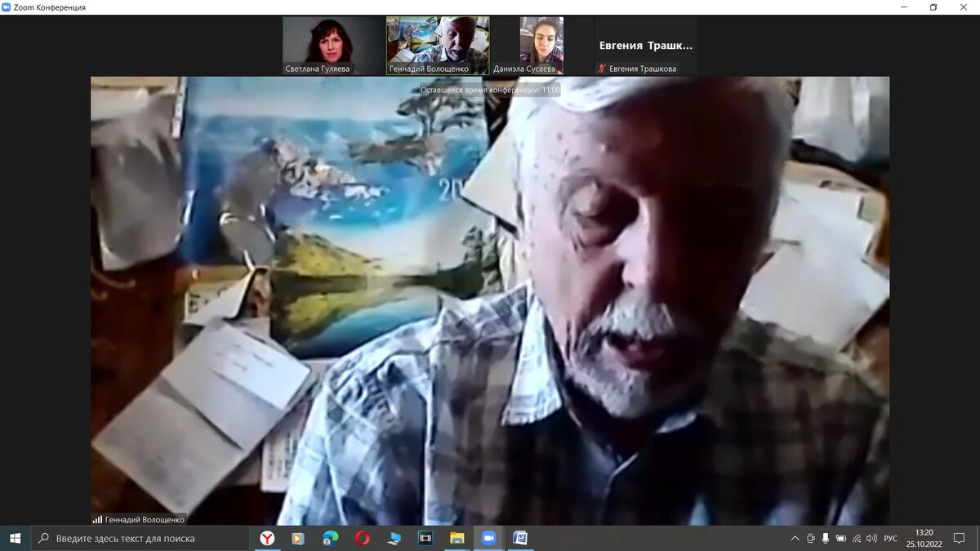Open Microsoft Edge from the taskbar
This screenshot has width=980, height=551.
(331, 538)
